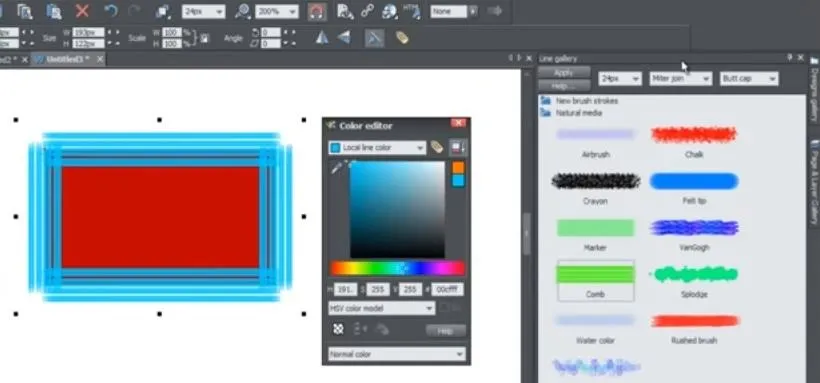The height and width of the screenshot is (383, 820).
Task: Toggle the snap magnet button
Action: pos(316,12)
